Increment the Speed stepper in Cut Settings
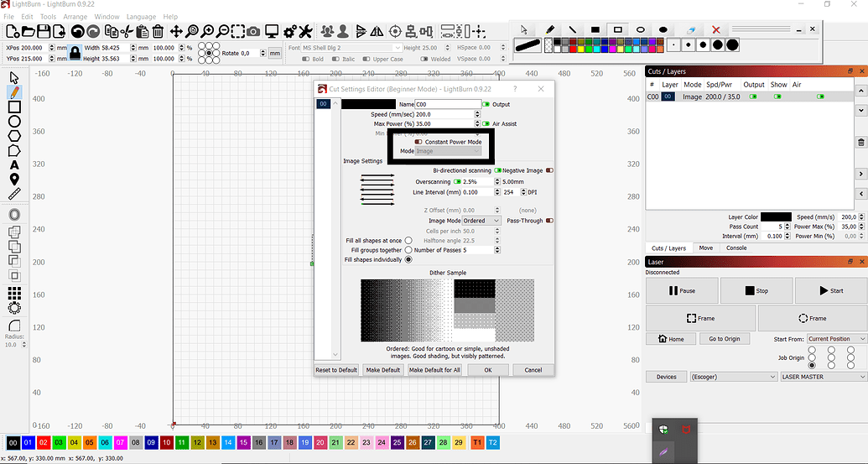 (477, 112)
